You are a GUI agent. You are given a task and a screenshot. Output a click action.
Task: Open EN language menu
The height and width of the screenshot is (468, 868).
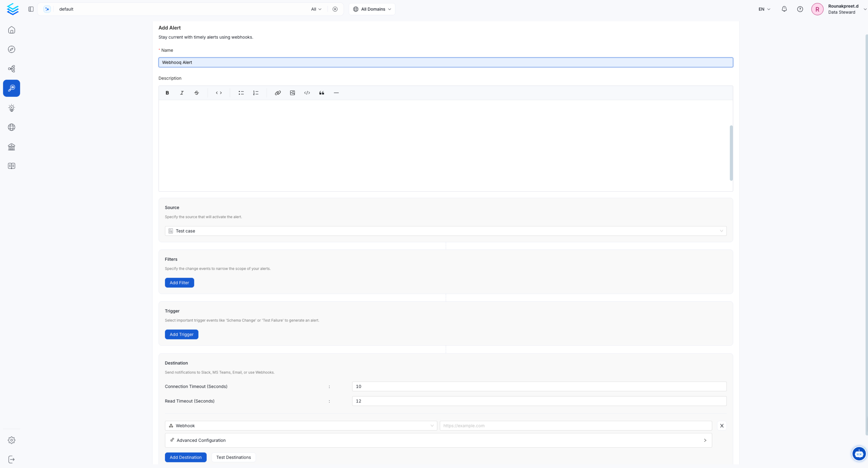coord(764,9)
